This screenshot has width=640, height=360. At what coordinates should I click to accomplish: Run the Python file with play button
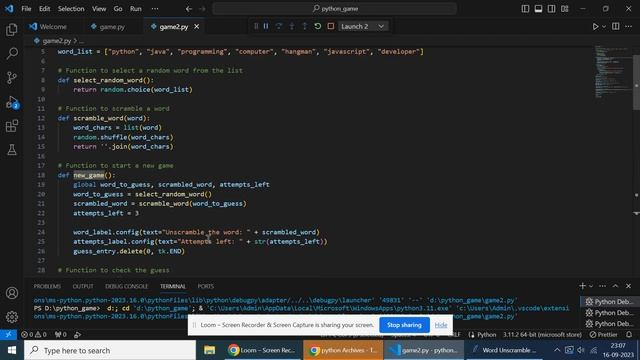click(595, 27)
